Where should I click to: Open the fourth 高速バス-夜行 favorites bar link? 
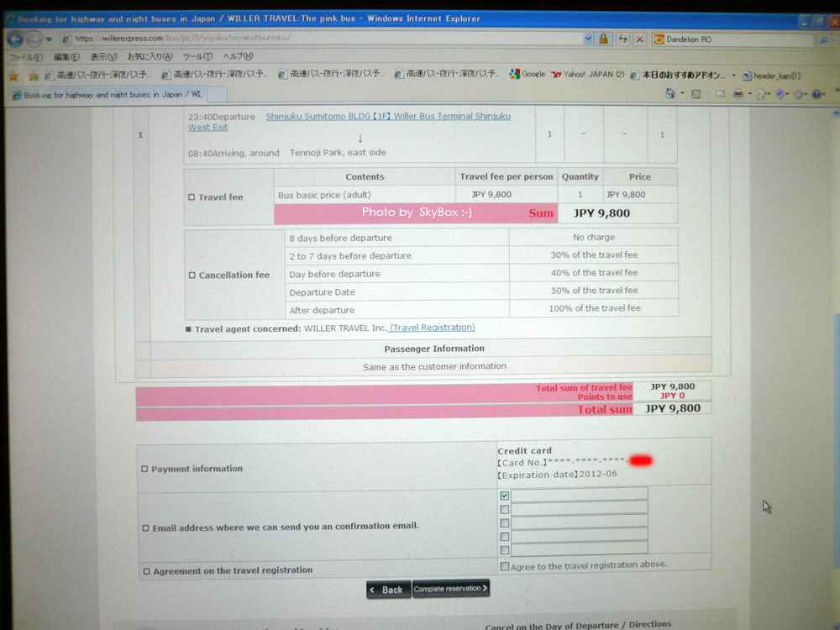447,74
